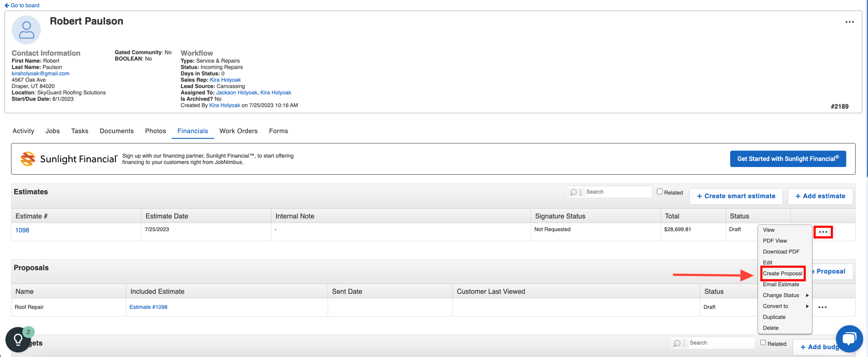868x357 pixels.
Task: Open the Estimate #1098 link in Proposals
Action: (x=148, y=307)
